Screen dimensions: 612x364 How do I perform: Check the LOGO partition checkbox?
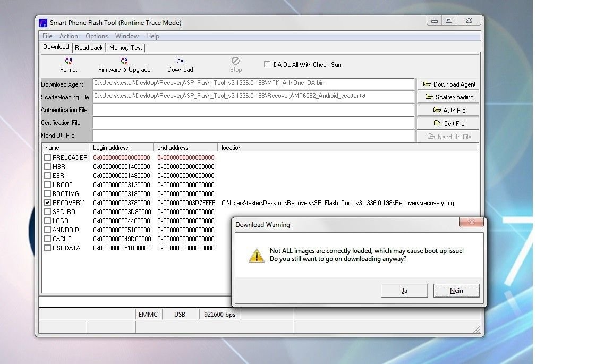(48, 221)
